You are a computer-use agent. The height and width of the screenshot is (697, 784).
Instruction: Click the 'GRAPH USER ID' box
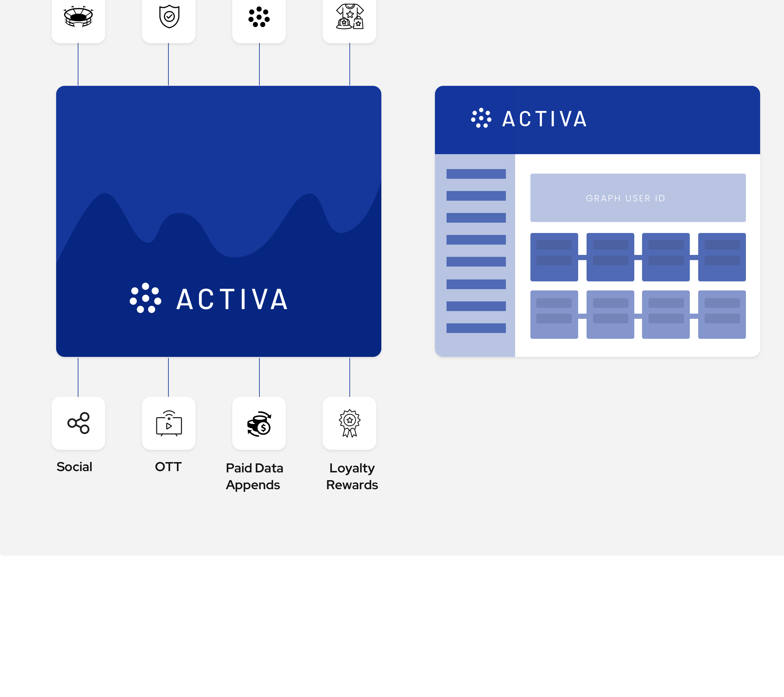638,198
